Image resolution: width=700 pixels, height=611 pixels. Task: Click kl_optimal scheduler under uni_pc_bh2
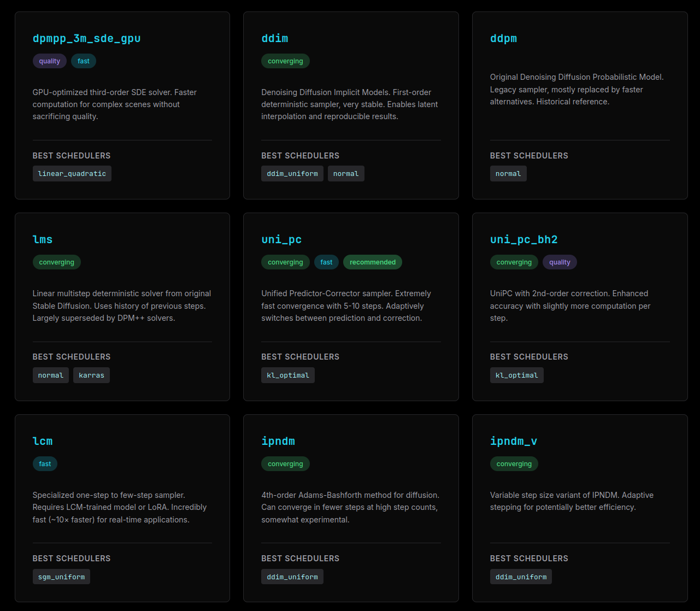click(x=516, y=375)
